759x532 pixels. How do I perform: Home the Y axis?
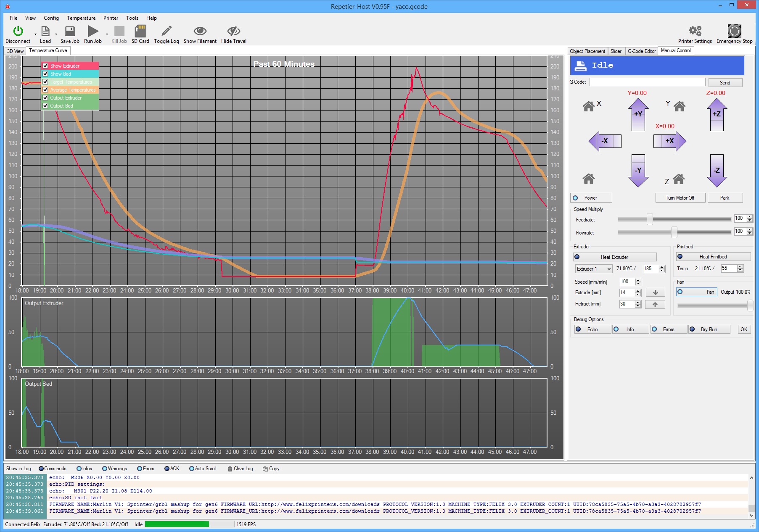click(680, 106)
